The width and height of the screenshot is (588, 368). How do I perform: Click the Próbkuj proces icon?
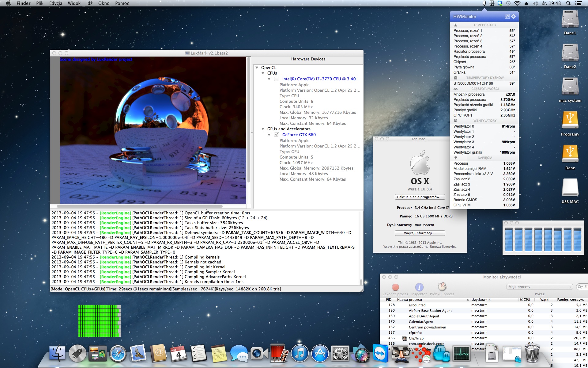point(442,287)
